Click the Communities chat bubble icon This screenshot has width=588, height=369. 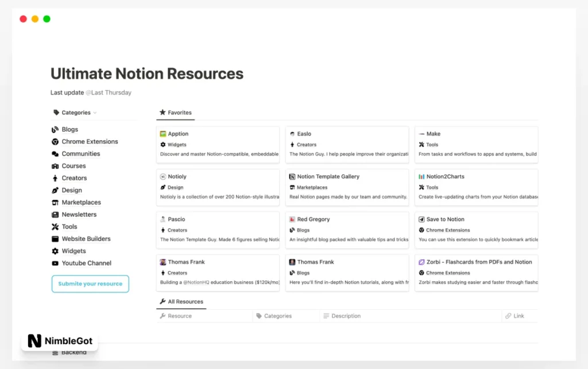point(55,154)
